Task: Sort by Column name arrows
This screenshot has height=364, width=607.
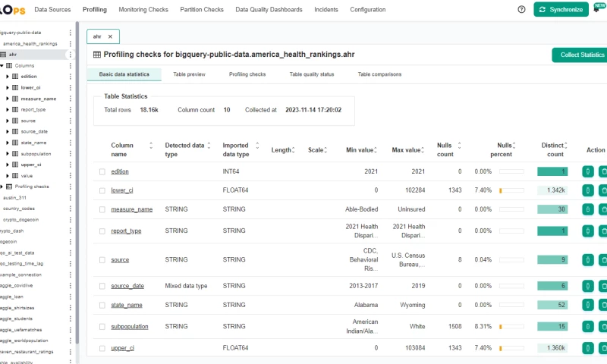Action: pos(151,146)
